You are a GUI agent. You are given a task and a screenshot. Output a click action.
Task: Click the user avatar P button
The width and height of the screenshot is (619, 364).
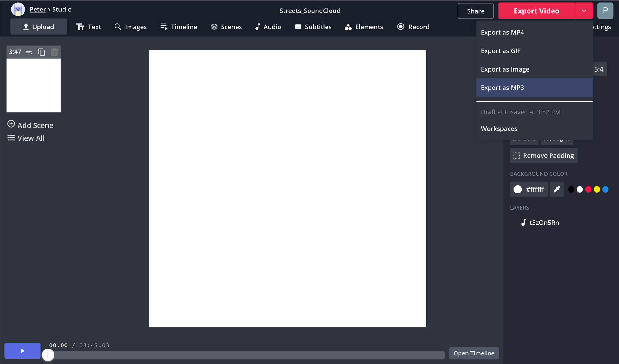pos(605,11)
